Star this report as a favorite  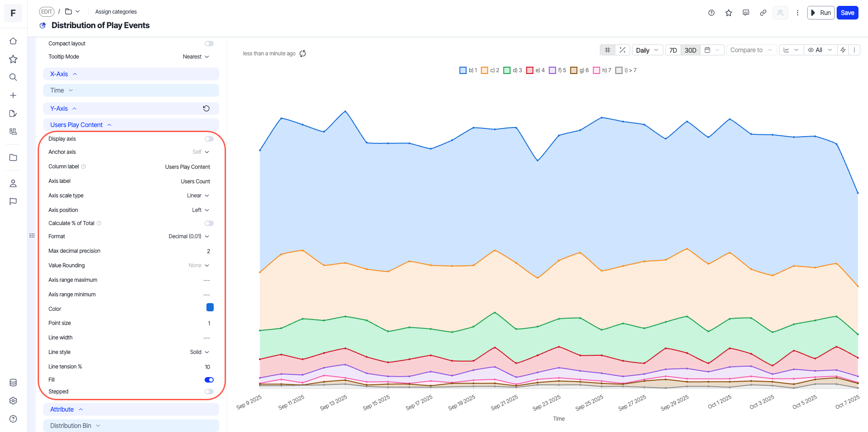click(729, 13)
